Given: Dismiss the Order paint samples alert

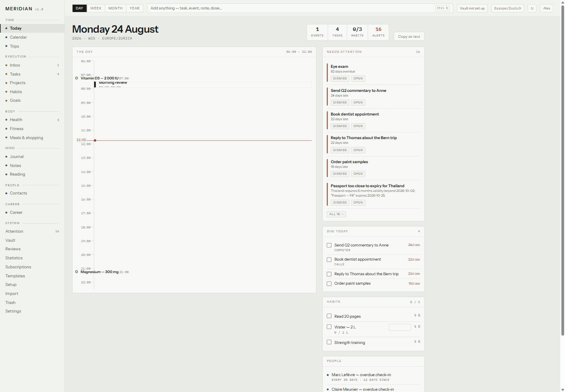Looking at the screenshot, I should coord(340,174).
